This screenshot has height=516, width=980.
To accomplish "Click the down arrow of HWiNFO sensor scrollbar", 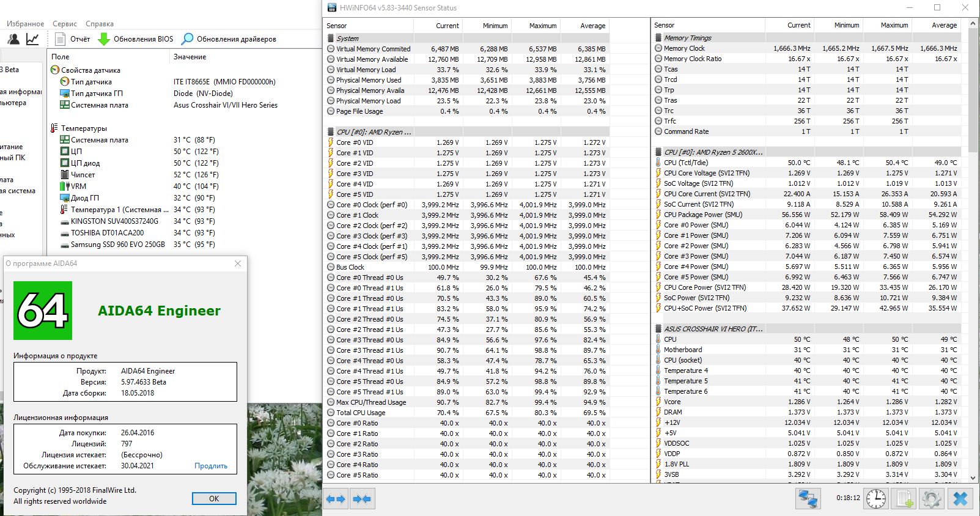I will pos(973,477).
